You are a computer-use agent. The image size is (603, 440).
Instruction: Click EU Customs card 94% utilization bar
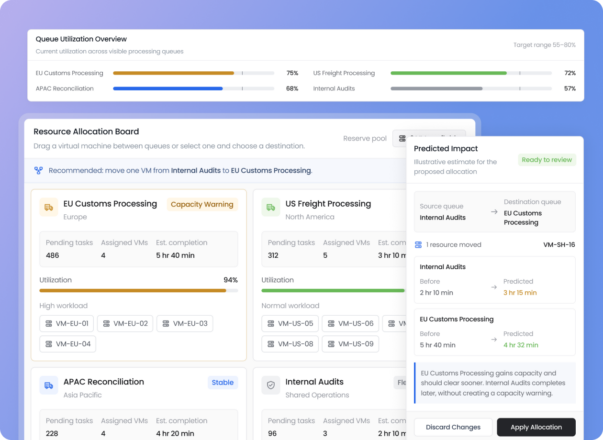coord(138,291)
